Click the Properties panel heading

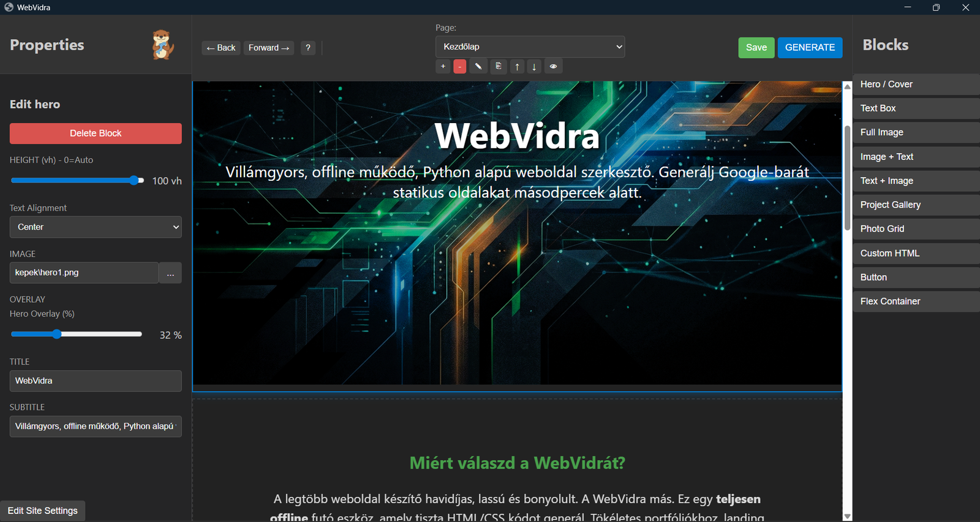click(x=47, y=45)
